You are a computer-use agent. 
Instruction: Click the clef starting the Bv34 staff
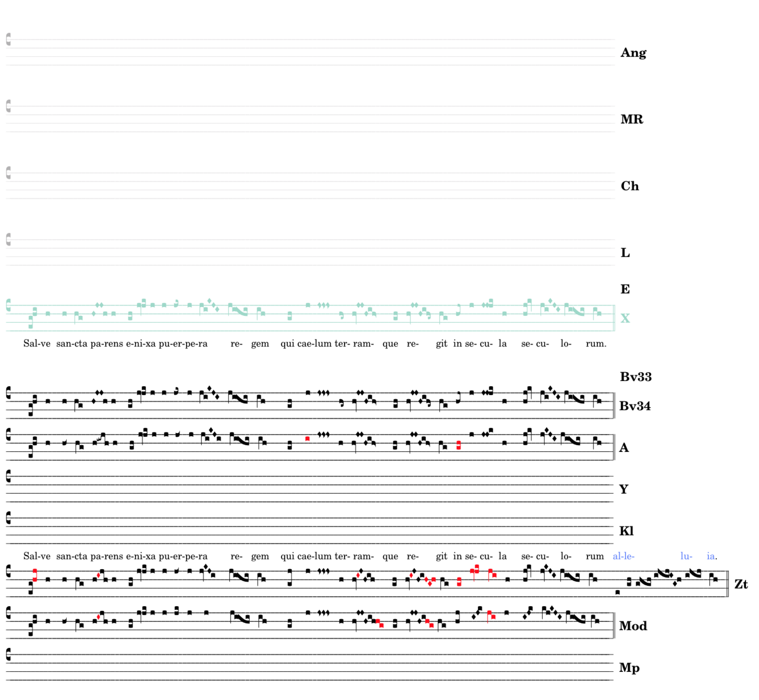click(9, 393)
